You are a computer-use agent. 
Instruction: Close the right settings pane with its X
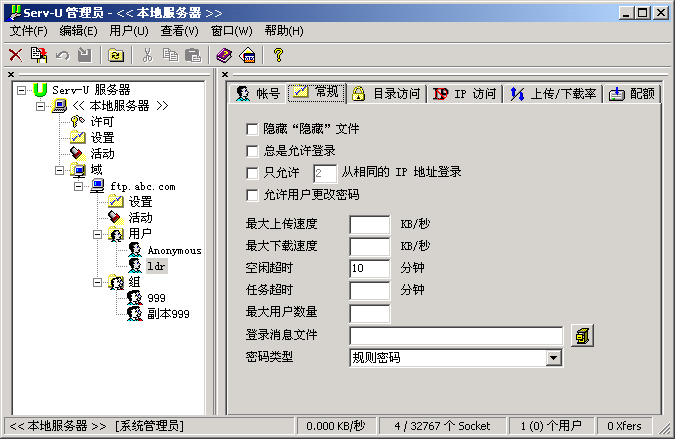(225, 74)
